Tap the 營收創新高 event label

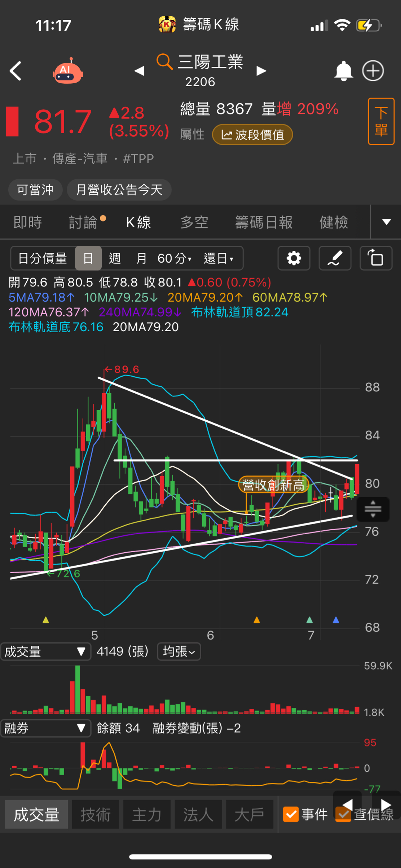point(274,485)
